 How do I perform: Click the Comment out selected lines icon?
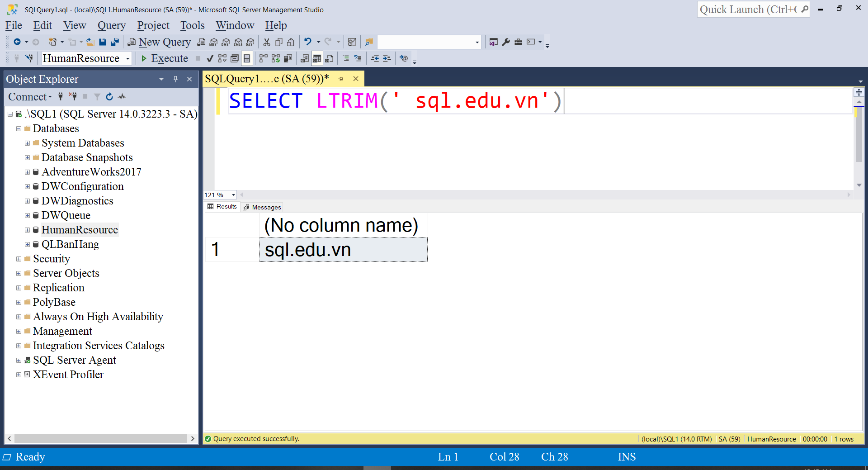[x=346, y=58]
